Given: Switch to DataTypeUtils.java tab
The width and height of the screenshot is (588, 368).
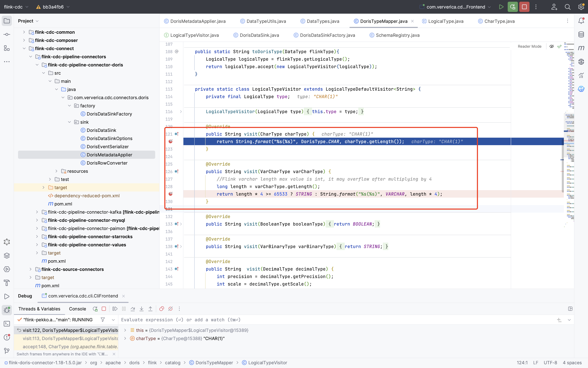Looking at the screenshot, I should (x=263, y=21).
